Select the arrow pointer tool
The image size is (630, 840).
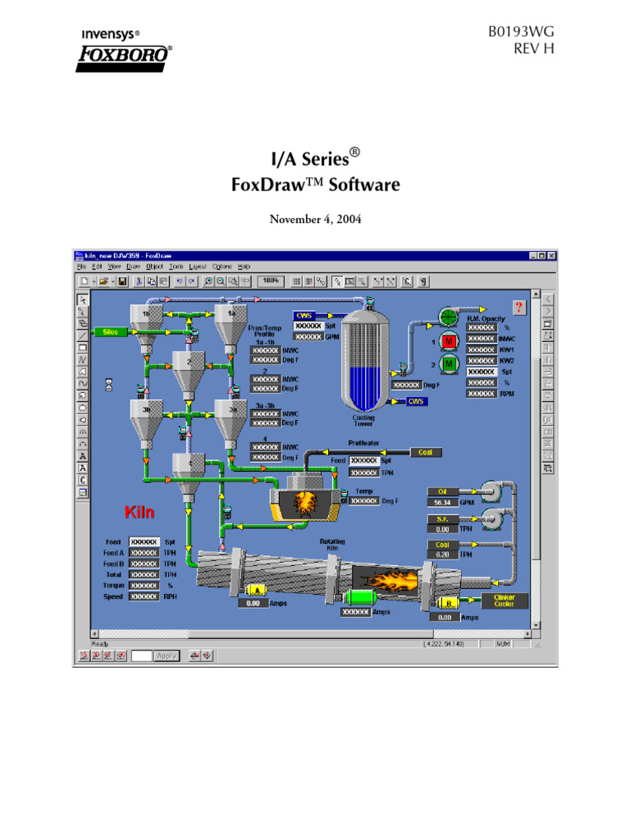[83, 299]
